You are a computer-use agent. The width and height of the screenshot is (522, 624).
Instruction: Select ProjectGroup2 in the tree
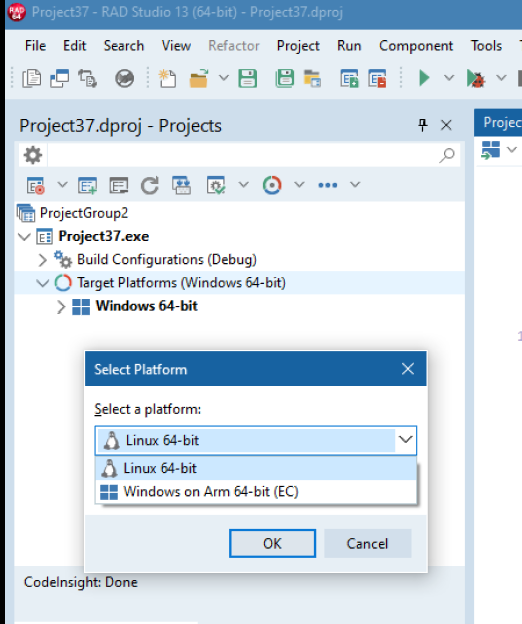[x=84, y=213]
